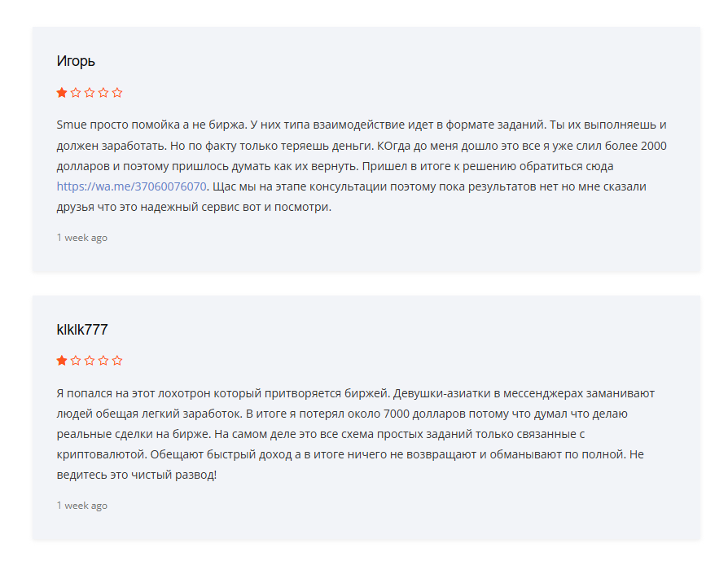
Task: Click "1 week ago" under Игорь's review
Action: [x=81, y=238]
